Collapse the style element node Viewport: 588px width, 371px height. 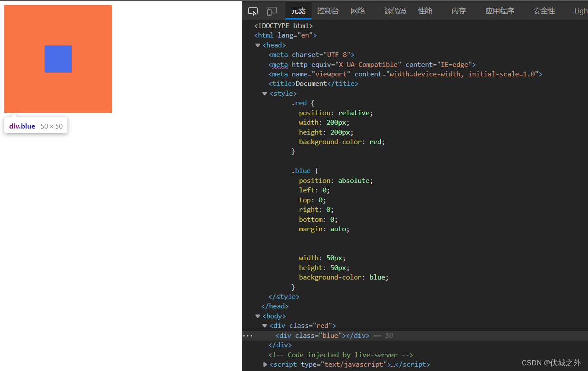click(265, 94)
